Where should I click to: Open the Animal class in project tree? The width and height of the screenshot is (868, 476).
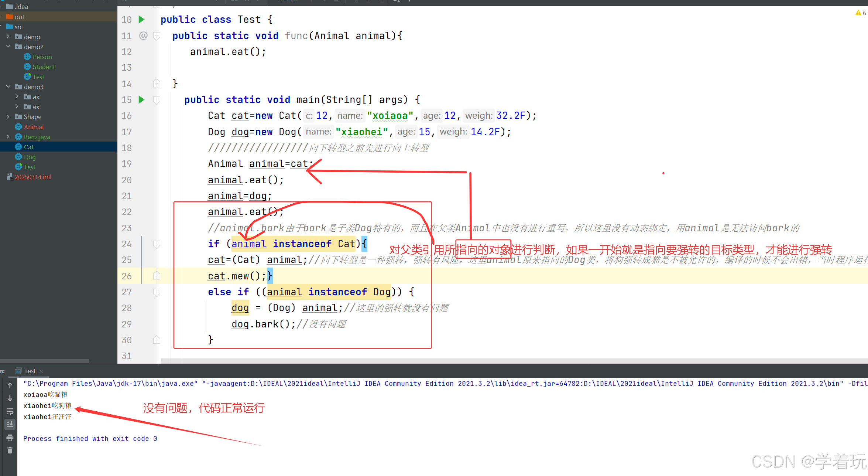click(34, 127)
